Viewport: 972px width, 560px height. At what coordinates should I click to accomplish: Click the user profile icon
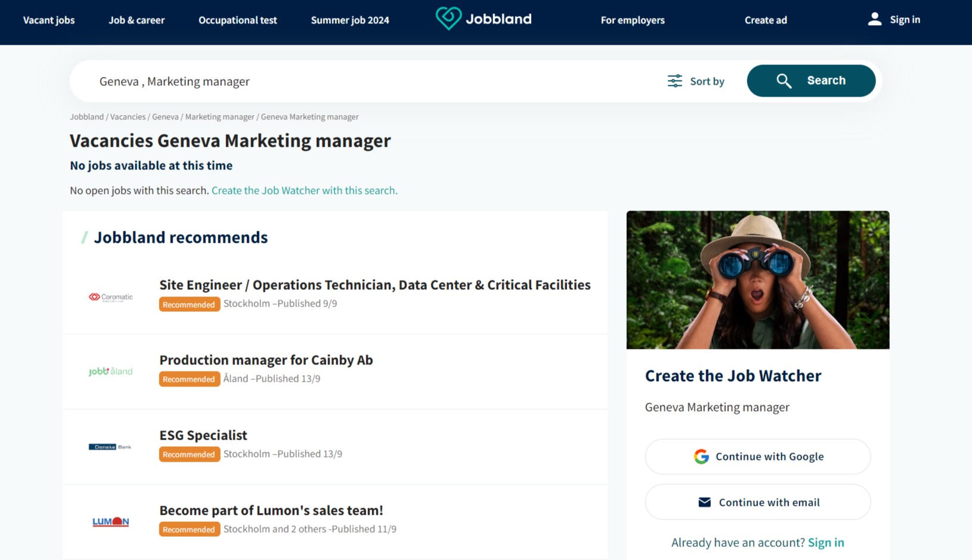(874, 20)
